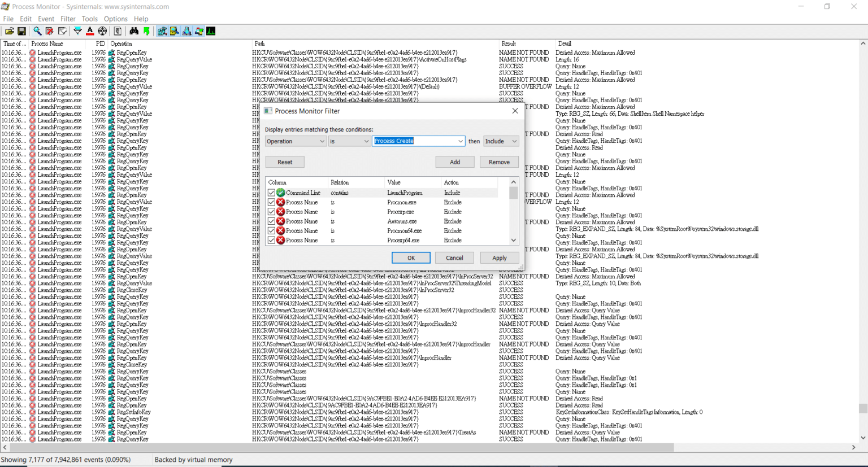868x467 pixels.
Task: Click the red exclude icon on Procmon.exe rule
Action: [x=280, y=202]
